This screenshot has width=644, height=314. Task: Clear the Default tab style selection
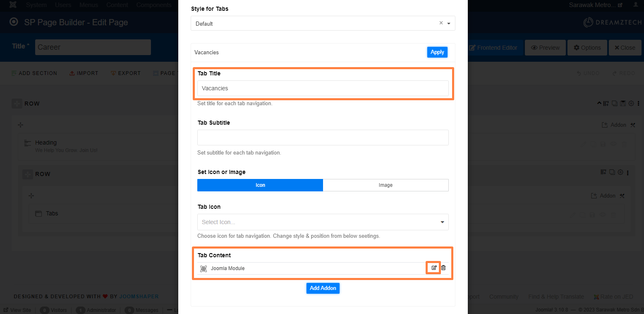[x=441, y=23]
